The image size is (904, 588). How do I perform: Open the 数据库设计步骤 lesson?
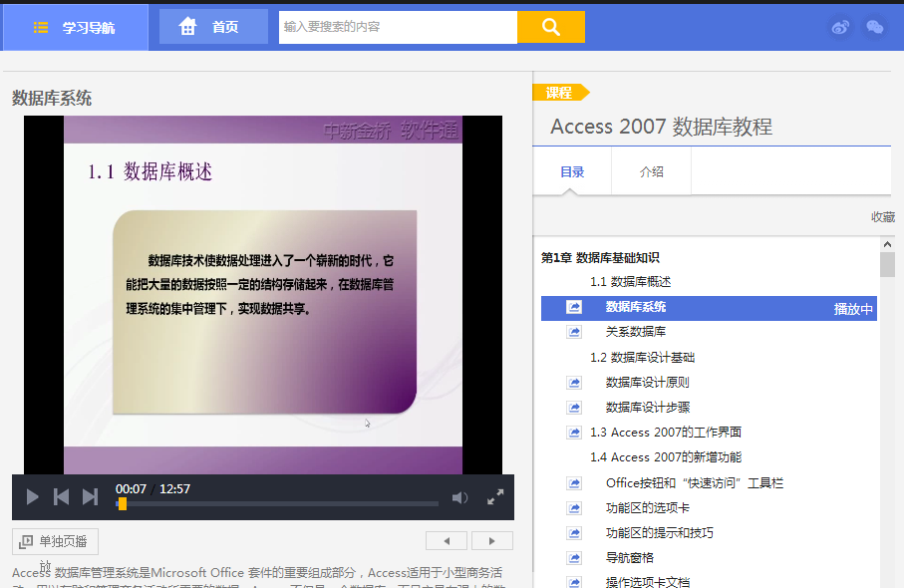click(x=648, y=408)
